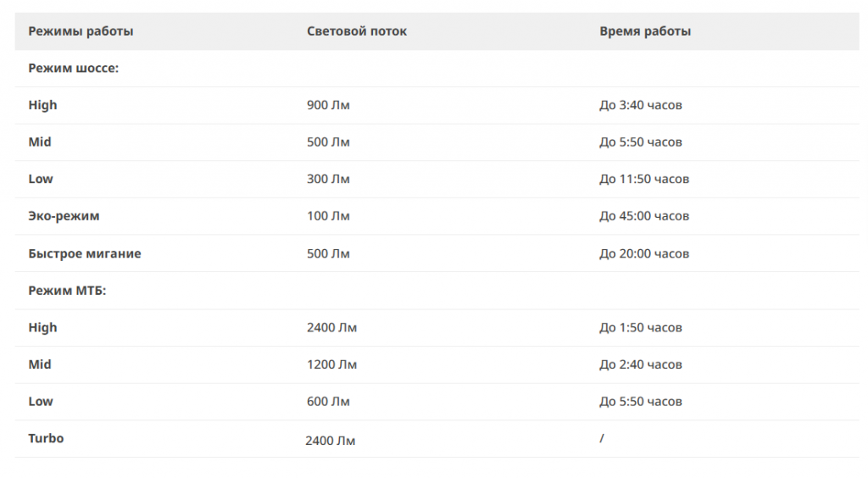Click the slash in the Turbo row
The image size is (868, 478).
602,438
